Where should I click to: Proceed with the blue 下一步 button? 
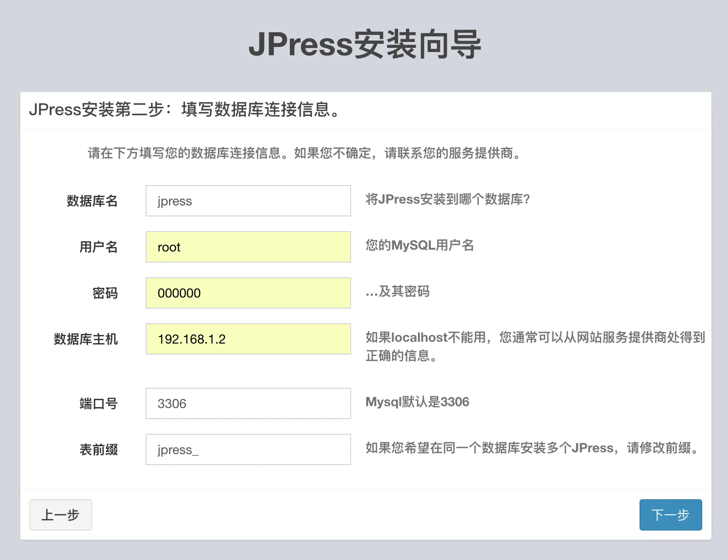click(670, 515)
